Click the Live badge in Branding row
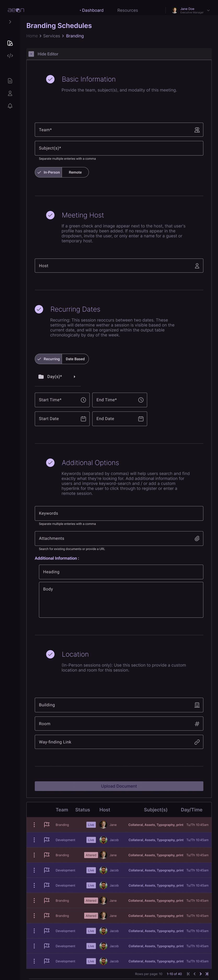 click(91, 825)
